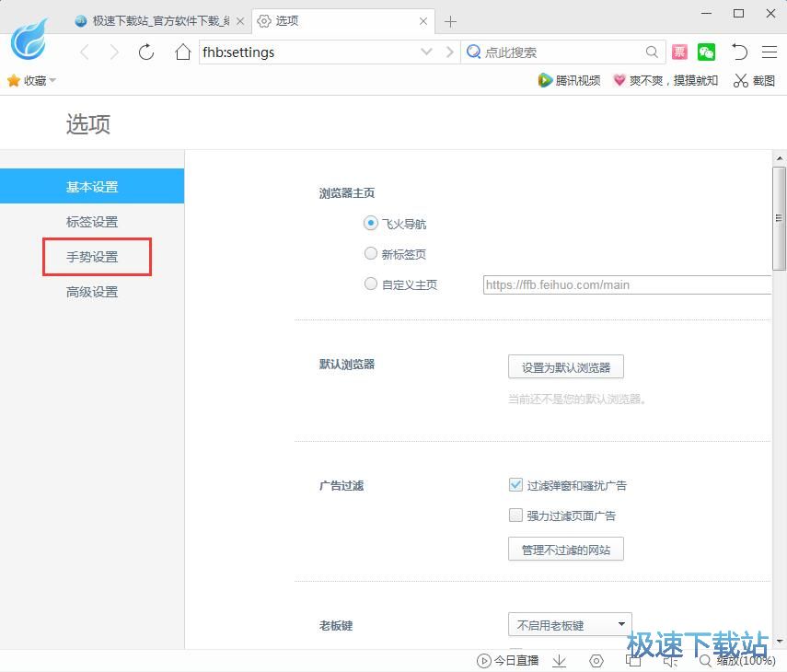This screenshot has width=787, height=672.
Task: Select the 自定义主页 radio button
Action: coord(370,284)
